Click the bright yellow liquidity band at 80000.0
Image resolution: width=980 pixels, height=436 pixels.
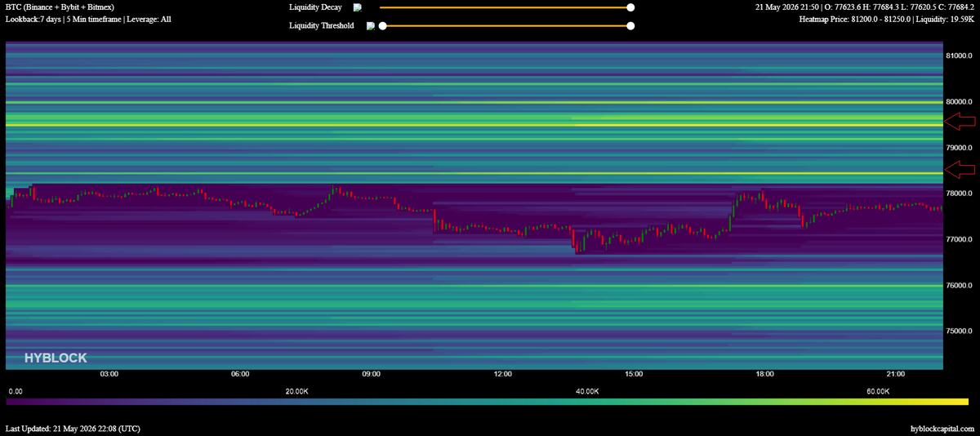(475, 102)
